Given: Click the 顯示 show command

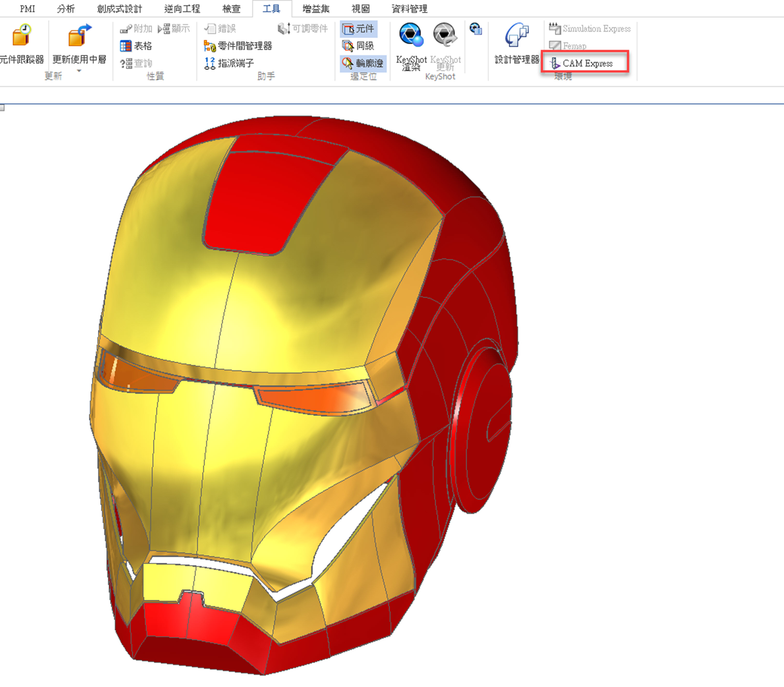Looking at the screenshot, I should [x=174, y=29].
